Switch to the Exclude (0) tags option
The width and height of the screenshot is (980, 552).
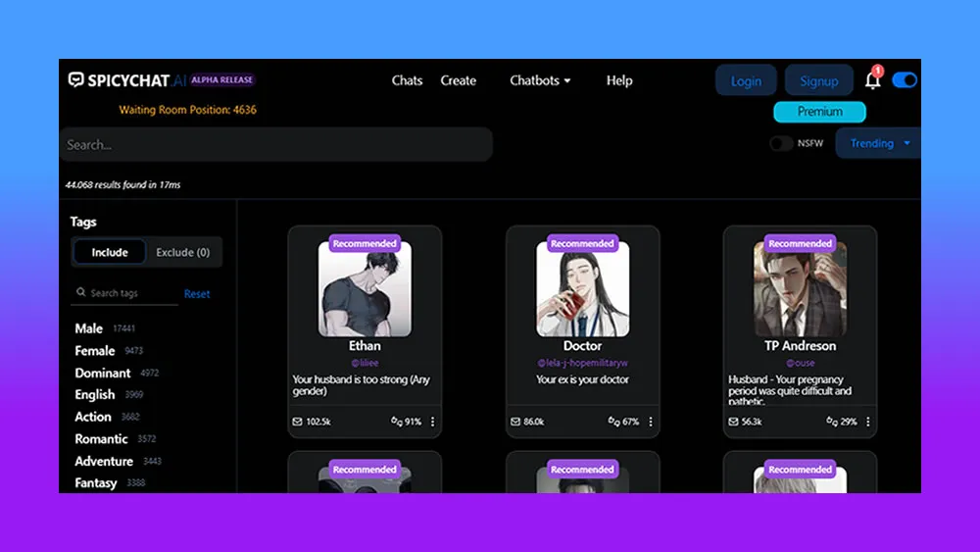coord(183,252)
